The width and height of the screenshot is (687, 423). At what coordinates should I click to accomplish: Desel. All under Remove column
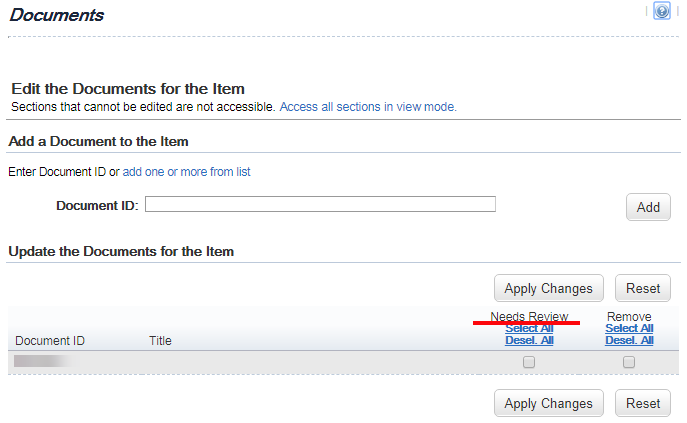629,340
